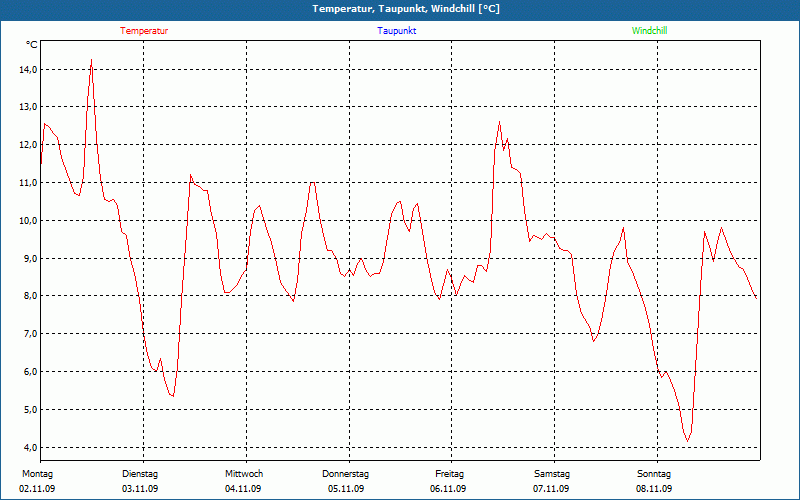The width and height of the screenshot is (800, 500).
Task: Click the Dienstag day label
Action: click(x=140, y=474)
